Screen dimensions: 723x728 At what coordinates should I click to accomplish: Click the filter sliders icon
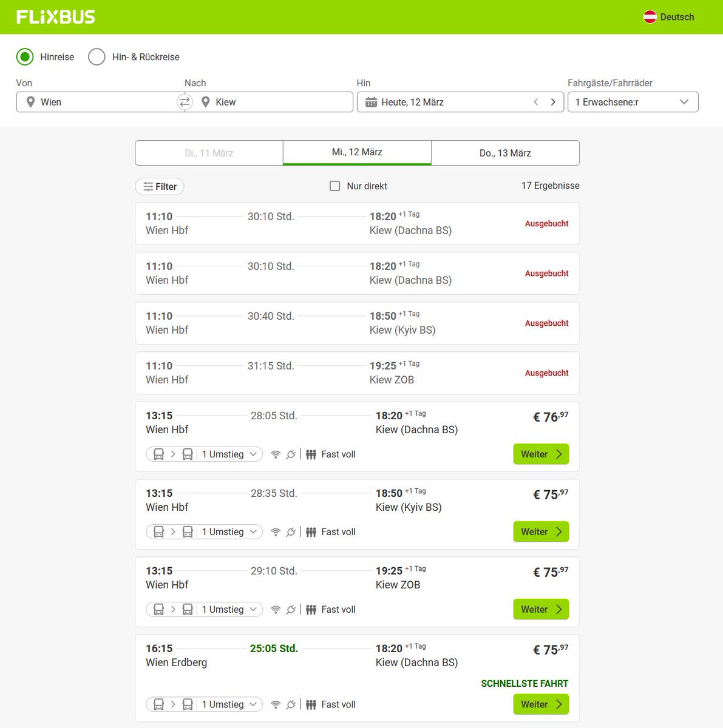148,187
